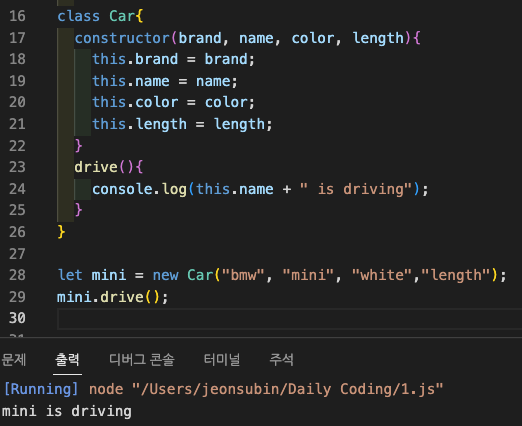Open the 터미널 tab
The height and width of the screenshot is (426, 522).
222,360
